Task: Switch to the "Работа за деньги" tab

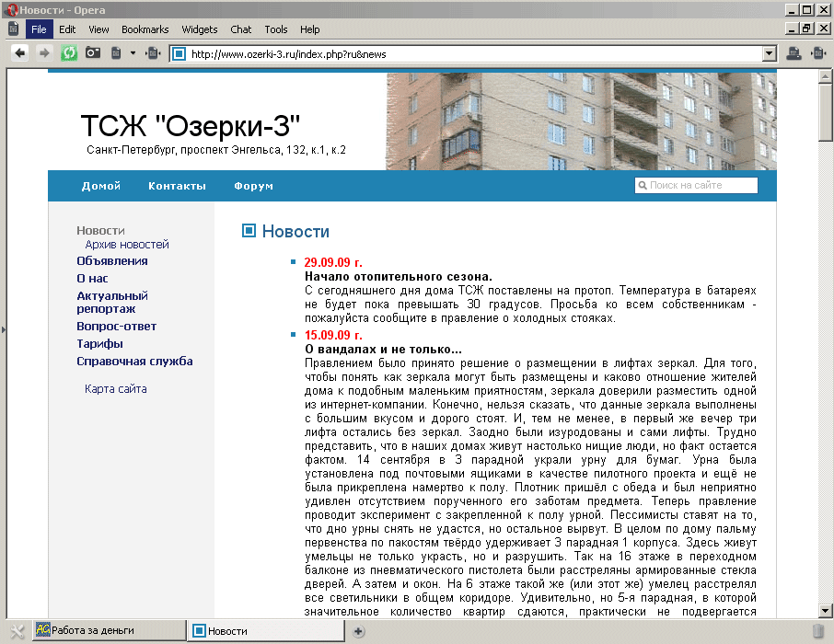Action: coord(110,630)
